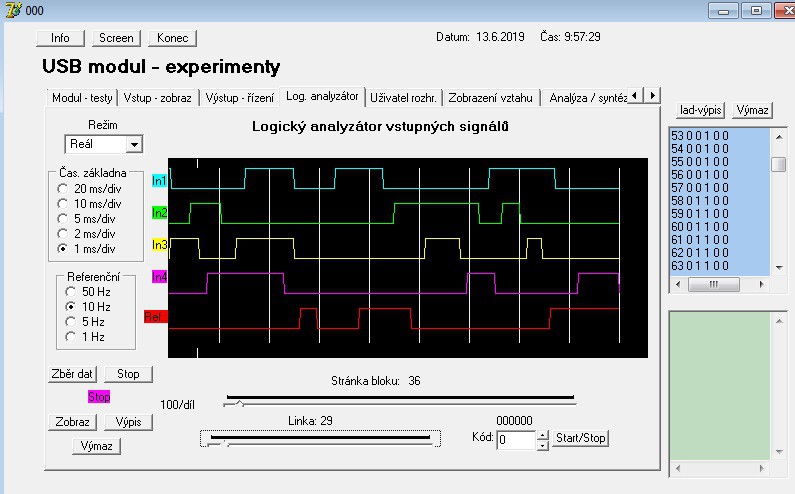This screenshot has width=795, height=494.
Task: Open the Zobrazení vztahu tab
Action: [490, 98]
